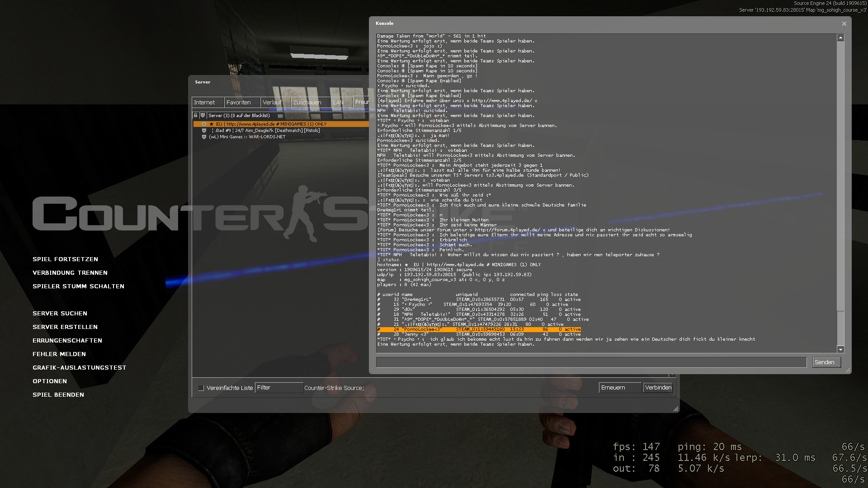The width and height of the screenshot is (868, 488).
Task: Click the Konsole window resize grip
Action: [x=848, y=370]
